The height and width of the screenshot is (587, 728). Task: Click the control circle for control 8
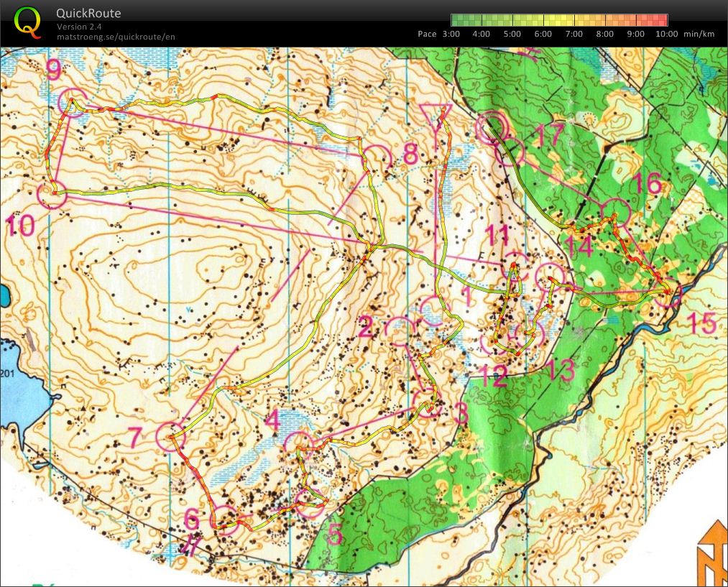pos(377,160)
